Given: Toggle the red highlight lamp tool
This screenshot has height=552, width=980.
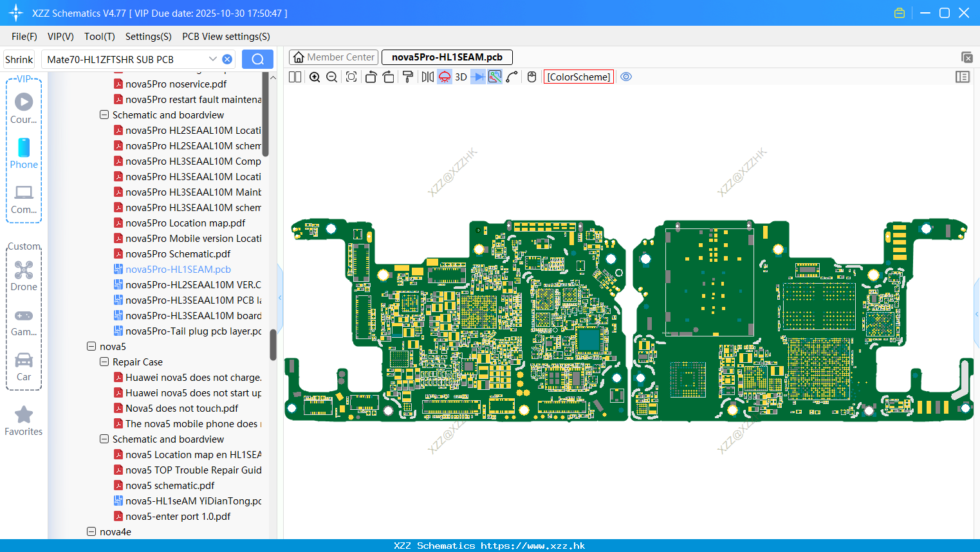Looking at the screenshot, I should (x=445, y=77).
